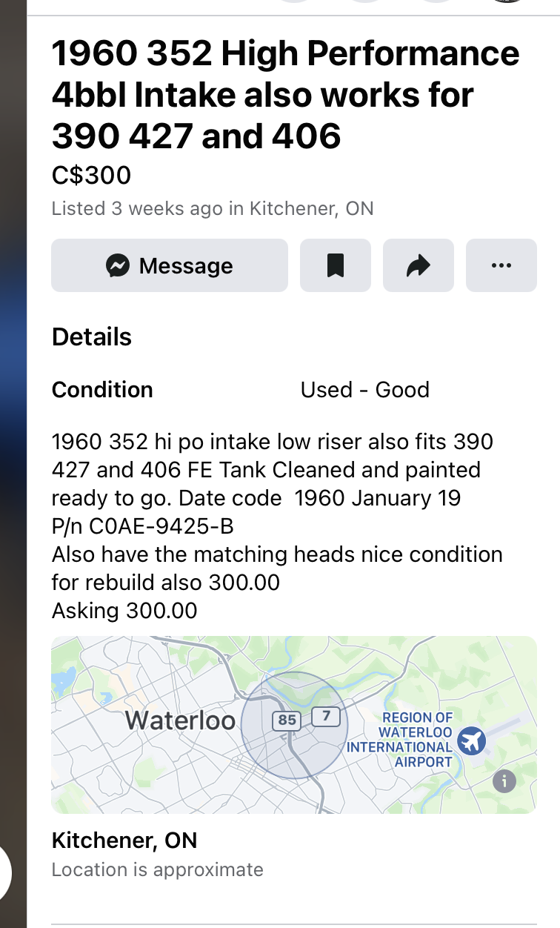Click the "Location is approximate" note
560x928 pixels.
click(157, 869)
